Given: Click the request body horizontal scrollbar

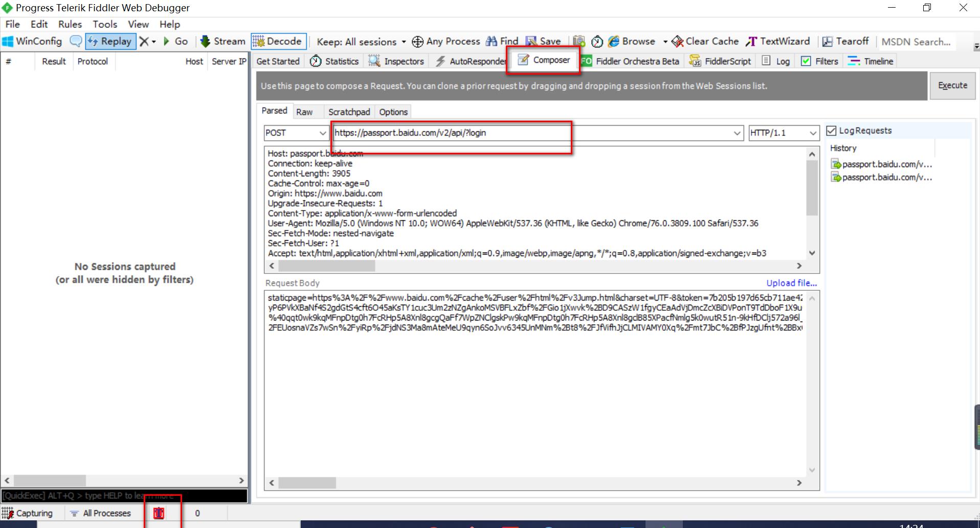Looking at the screenshot, I should click(535, 483).
